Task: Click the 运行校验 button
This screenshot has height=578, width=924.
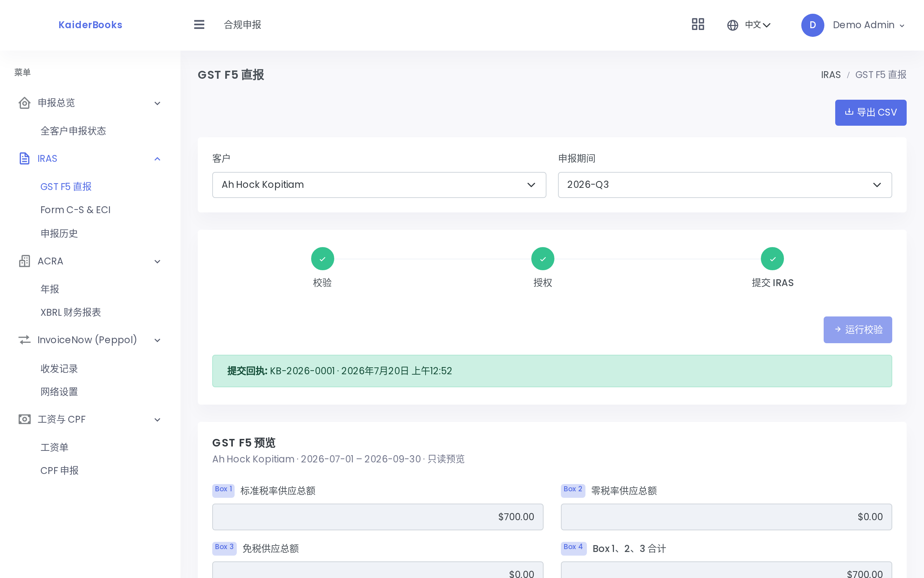Action: (x=858, y=329)
